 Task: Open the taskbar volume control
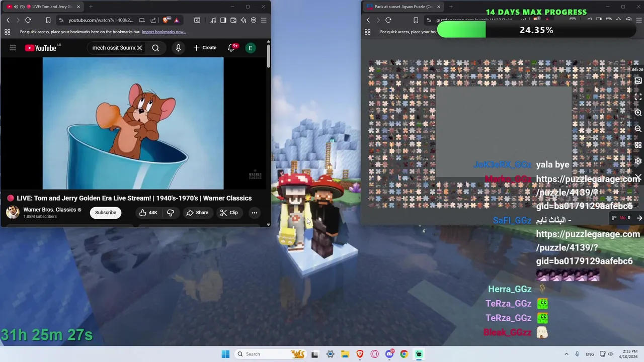click(x=611, y=354)
